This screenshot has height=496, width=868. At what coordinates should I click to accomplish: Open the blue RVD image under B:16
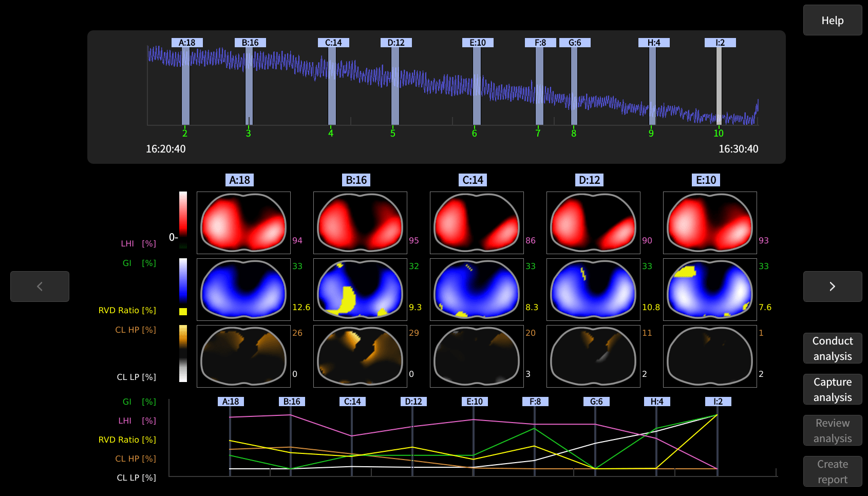pos(360,290)
